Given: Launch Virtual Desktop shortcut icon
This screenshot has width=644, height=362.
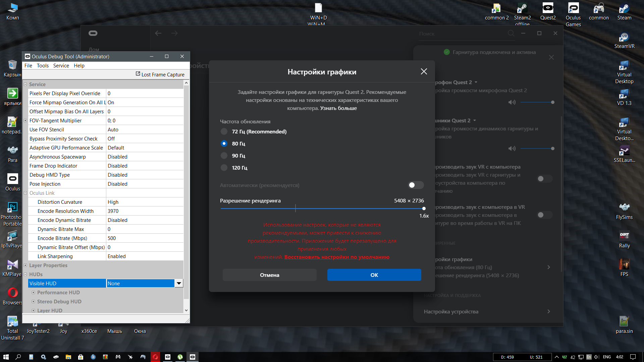Looking at the screenshot, I should [x=624, y=72].
